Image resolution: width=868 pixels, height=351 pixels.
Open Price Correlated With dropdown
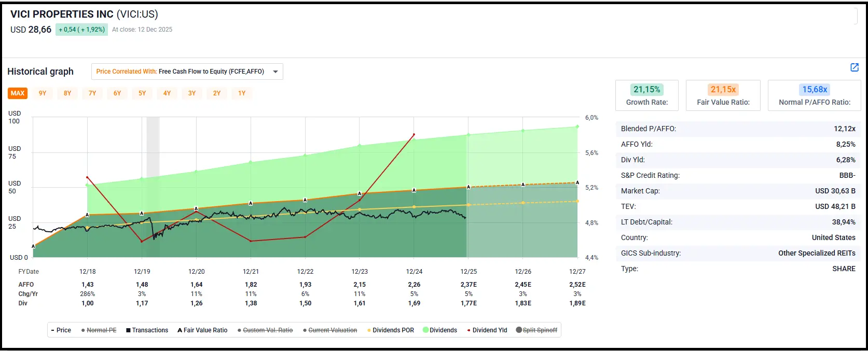(187, 72)
